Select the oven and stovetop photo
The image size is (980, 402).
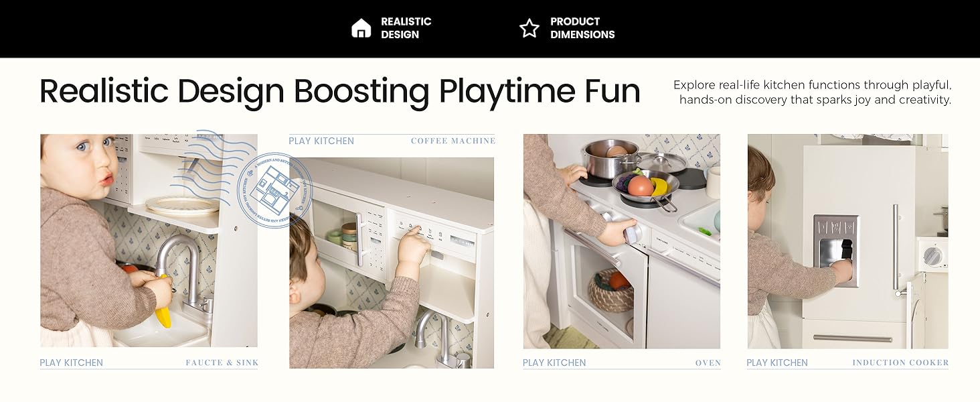(x=622, y=241)
